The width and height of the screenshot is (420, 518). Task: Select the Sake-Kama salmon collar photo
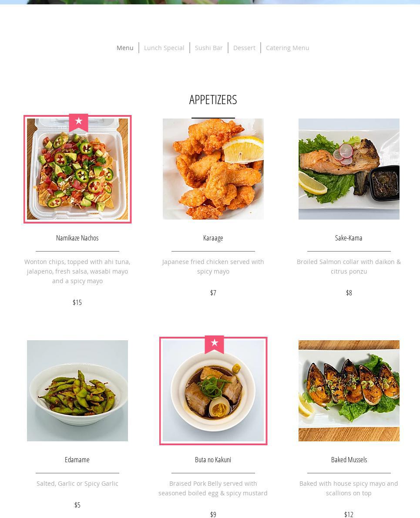pyautogui.click(x=349, y=169)
